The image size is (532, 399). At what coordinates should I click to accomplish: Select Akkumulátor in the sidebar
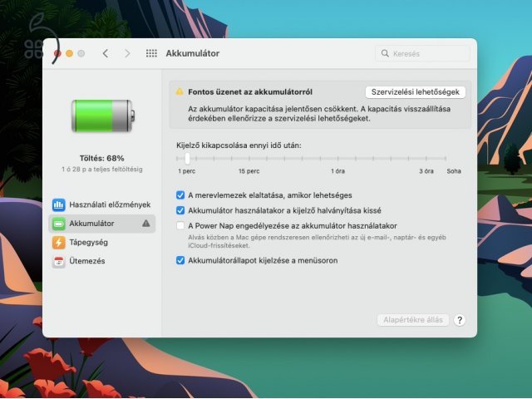101,224
